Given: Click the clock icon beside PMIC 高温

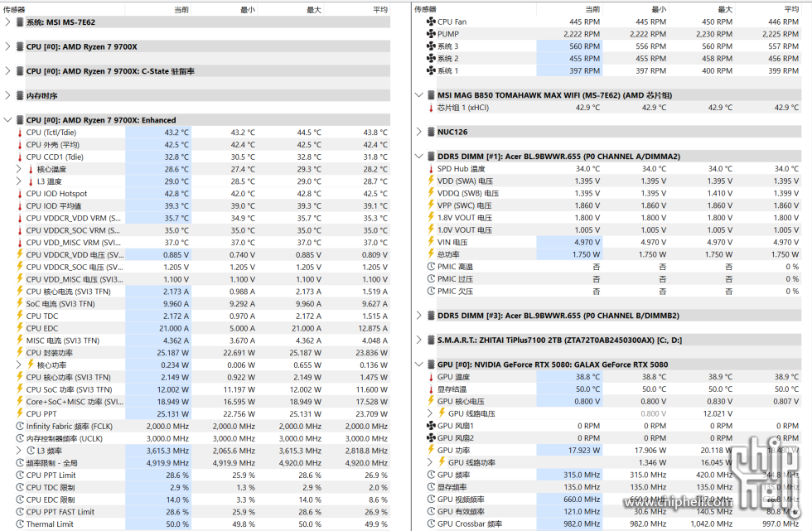Looking at the screenshot, I should pyautogui.click(x=431, y=267).
